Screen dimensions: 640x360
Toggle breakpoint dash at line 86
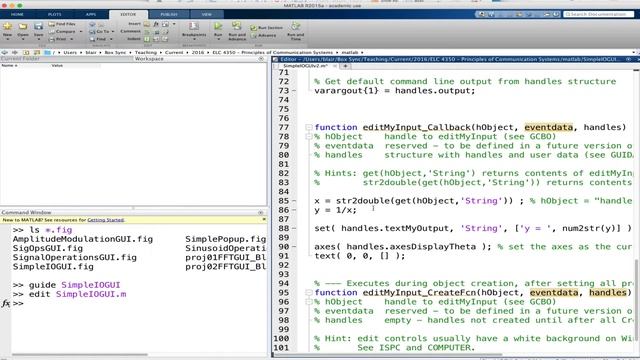pyautogui.click(x=294, y=210)
